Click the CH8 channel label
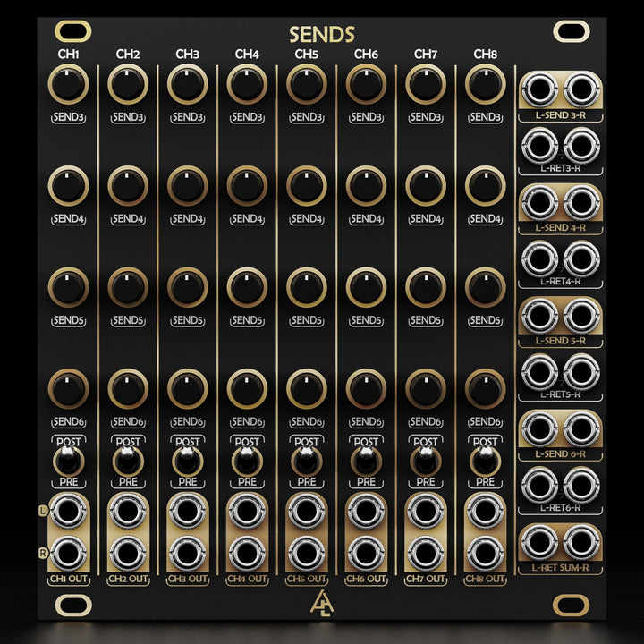 tap(485, 54)
